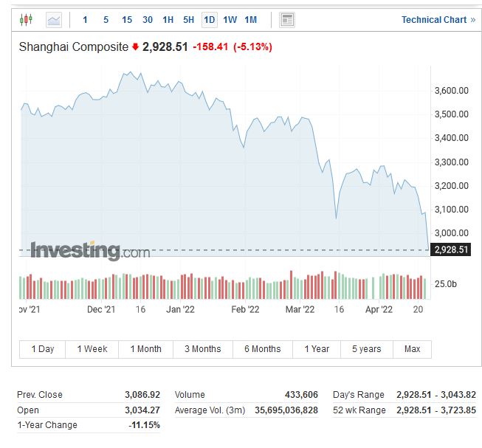The height and width of the screenshot is (448, 482).
Task: Switch to area chart type
Action: coord(54,20)
